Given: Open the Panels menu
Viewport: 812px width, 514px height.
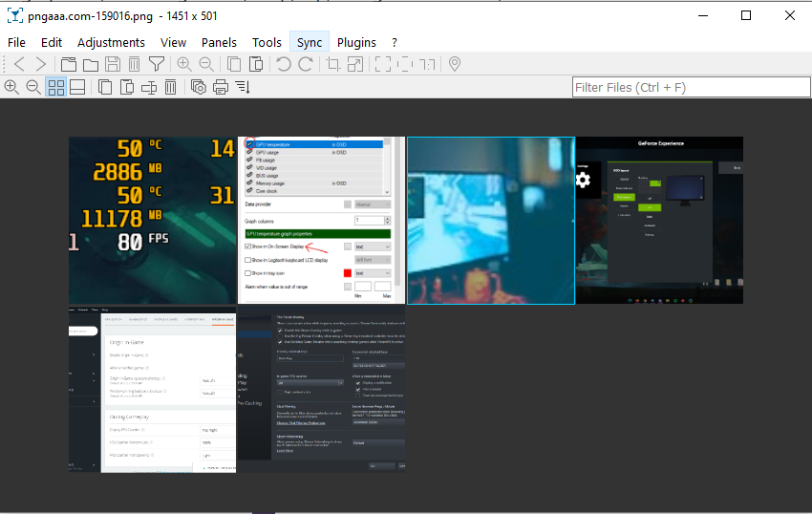Looking at the screenshot, I should (219, 42).
